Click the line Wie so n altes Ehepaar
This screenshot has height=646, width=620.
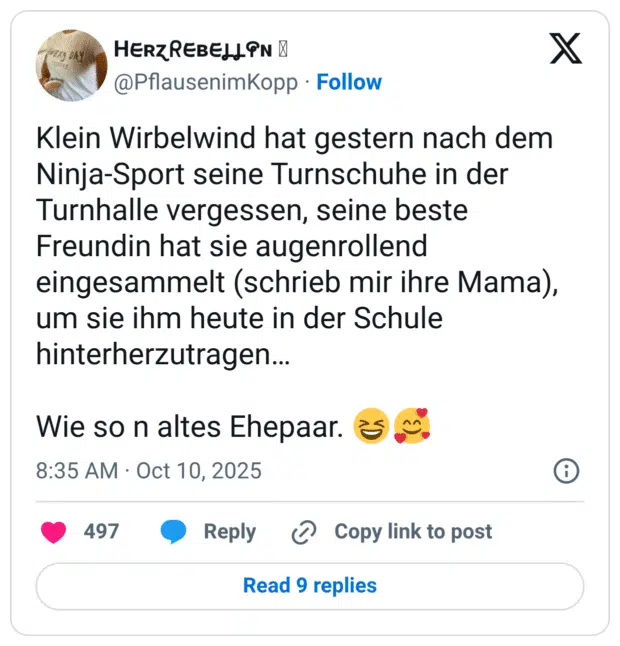point(190,429)
